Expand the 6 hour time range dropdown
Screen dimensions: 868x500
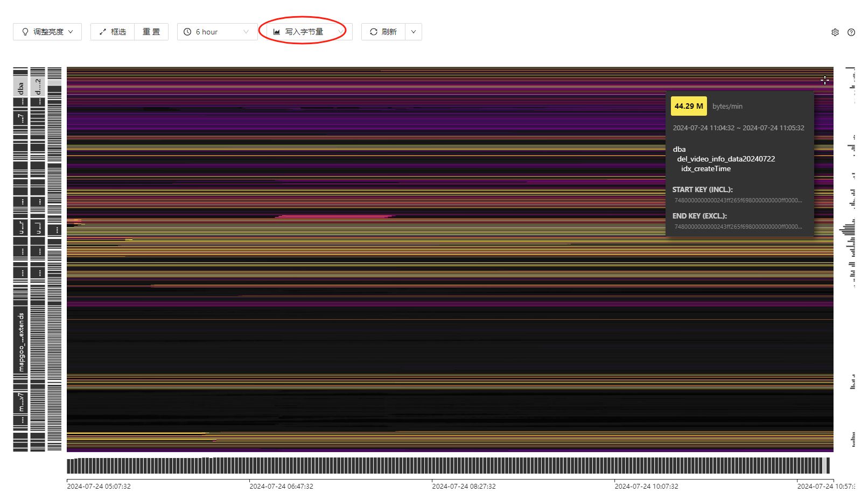[217, 32]
